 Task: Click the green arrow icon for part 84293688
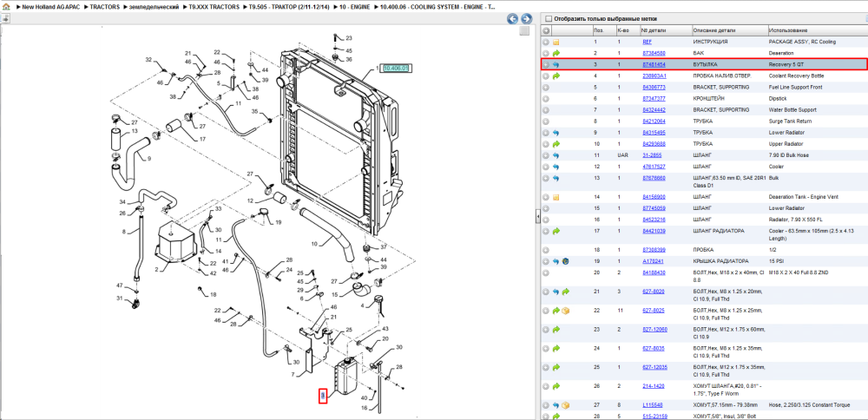click(x=556, y=144)
